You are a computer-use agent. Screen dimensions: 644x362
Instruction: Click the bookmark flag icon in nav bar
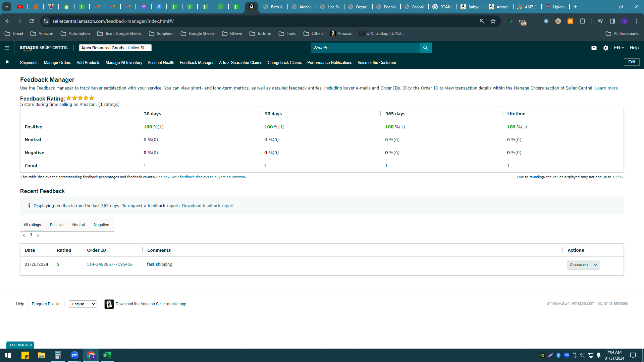(7, 62)
